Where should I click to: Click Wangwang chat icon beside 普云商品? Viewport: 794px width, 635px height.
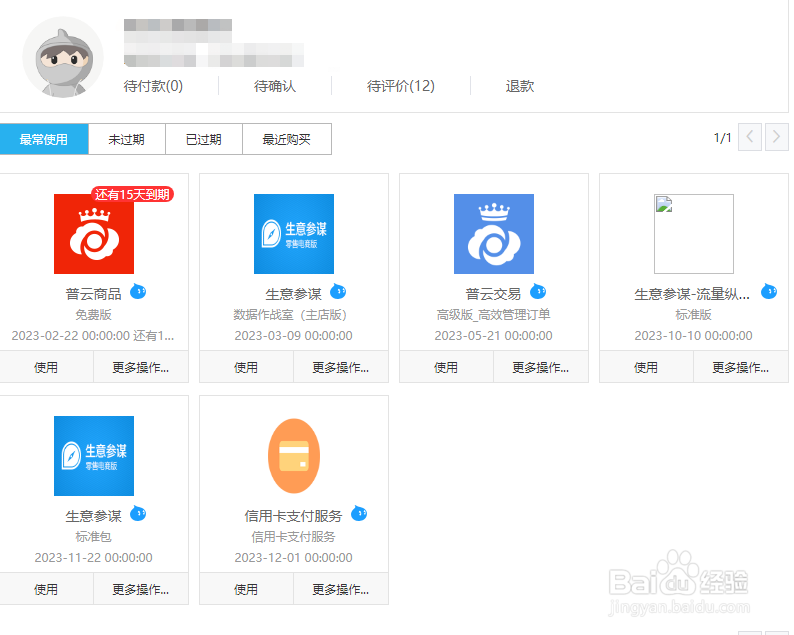[138, 292]
